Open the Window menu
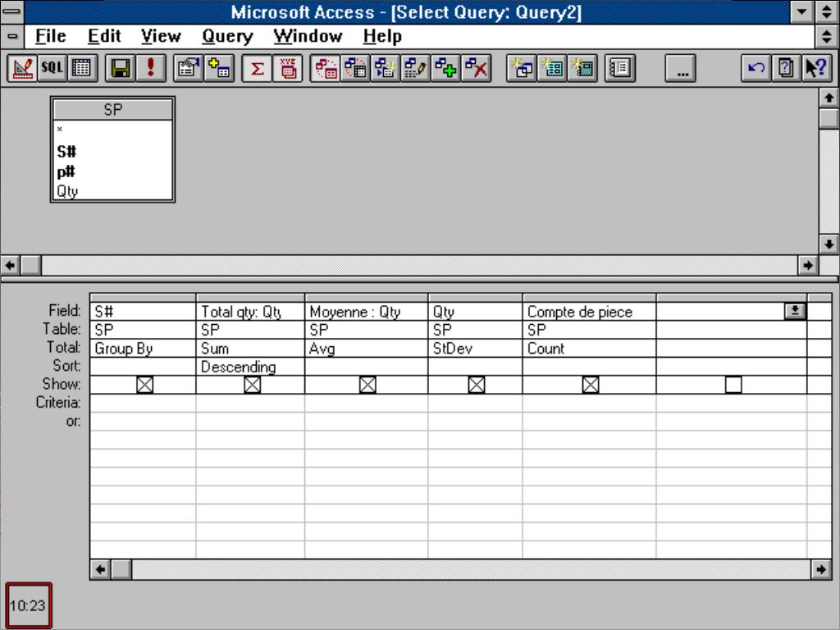Screen dimensions: 840x630 [x=308, y=36]
